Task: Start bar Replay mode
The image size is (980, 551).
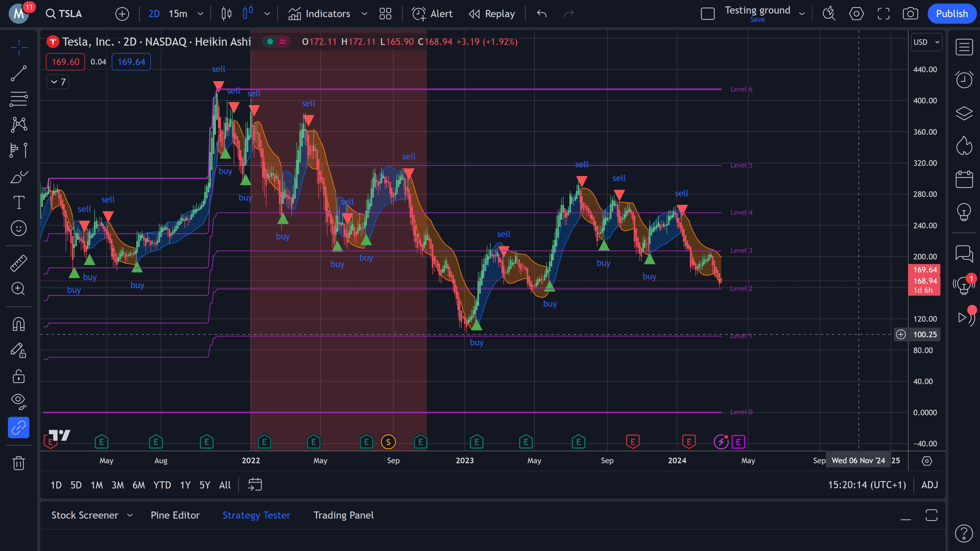Action: pos(492,14)
